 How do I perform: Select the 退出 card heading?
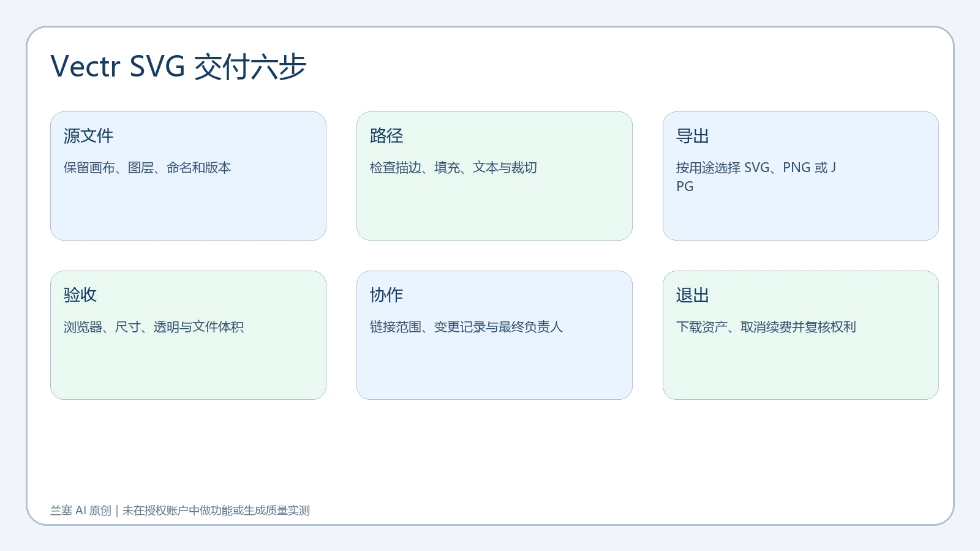[693, 295]
